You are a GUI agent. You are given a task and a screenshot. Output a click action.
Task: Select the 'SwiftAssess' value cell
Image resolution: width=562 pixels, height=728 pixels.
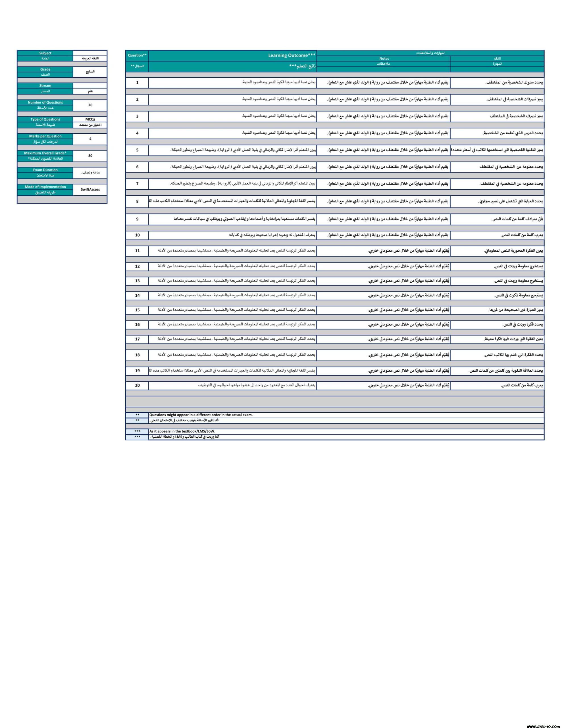click(90, 189)
